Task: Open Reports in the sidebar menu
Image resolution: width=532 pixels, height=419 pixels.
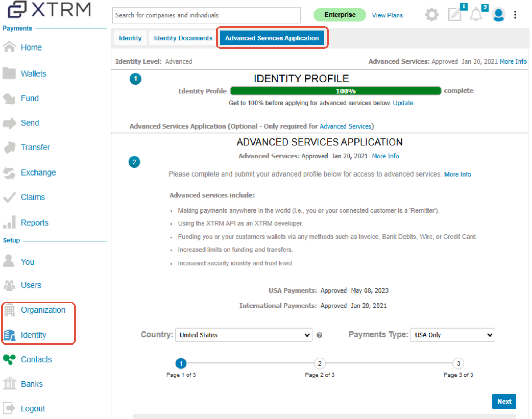Action: [34, 223]
